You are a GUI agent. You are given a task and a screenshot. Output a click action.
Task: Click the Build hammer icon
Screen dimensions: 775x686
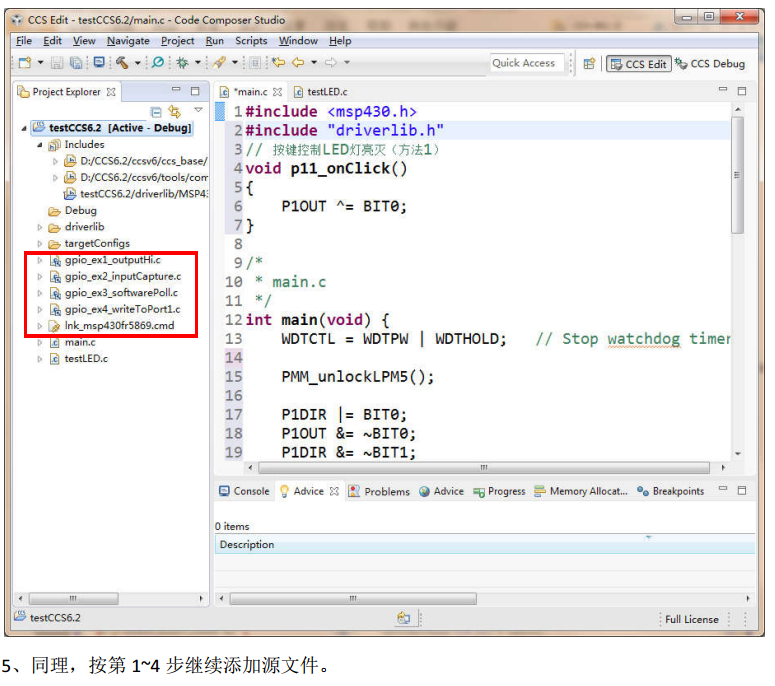(x=122, y=62)
